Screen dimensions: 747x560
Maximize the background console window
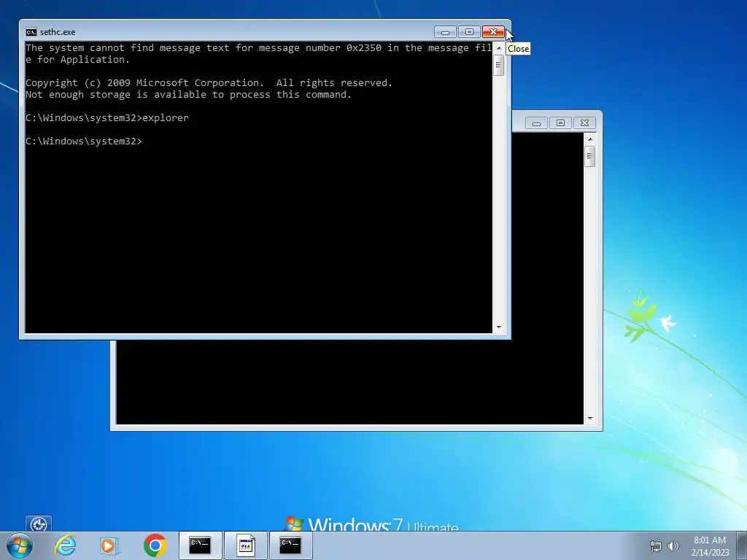click(561, 122)
